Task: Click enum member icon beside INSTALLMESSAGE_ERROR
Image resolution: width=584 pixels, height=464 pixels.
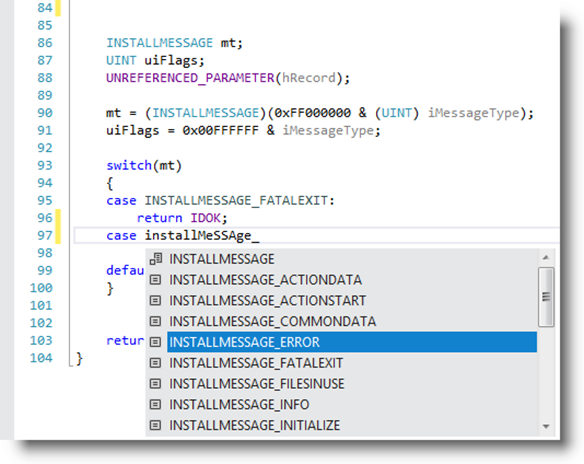Action: (x=155, y=342)
